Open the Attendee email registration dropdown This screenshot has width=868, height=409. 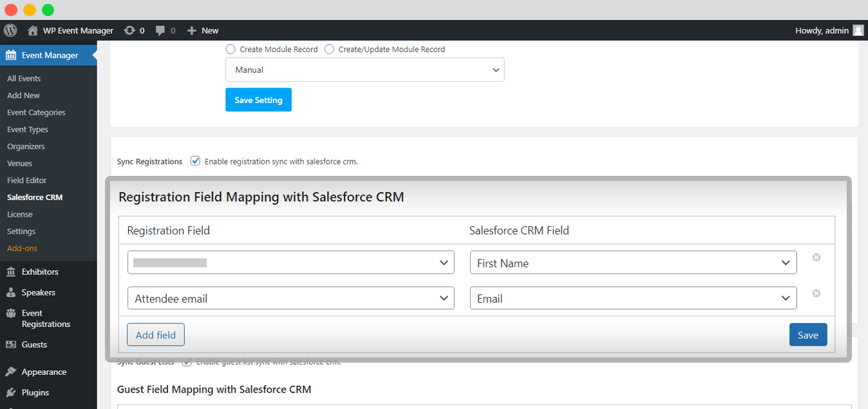click(291, 298)
